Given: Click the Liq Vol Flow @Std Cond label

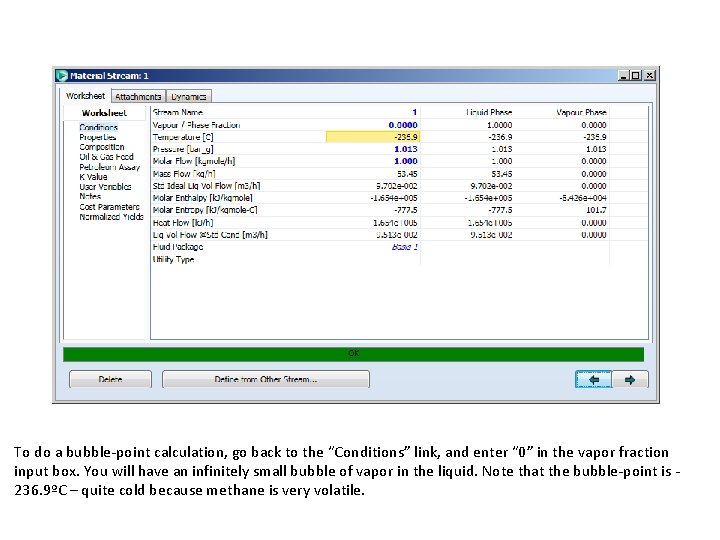Looking at the screenshot, I should click(210, 235).
